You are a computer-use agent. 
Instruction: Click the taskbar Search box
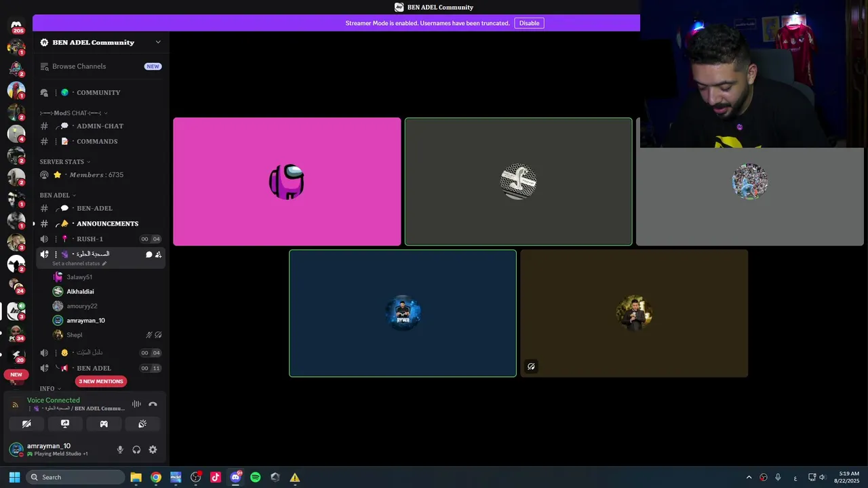point(76,477)
